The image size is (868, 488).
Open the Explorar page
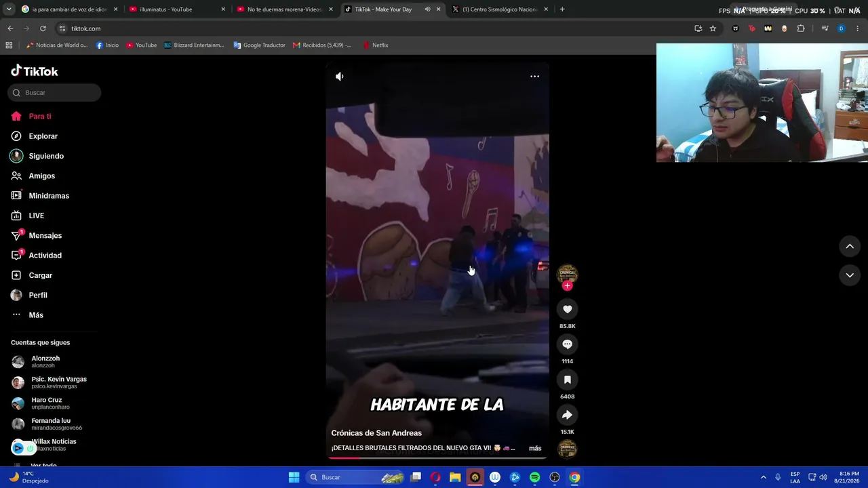[x=35, y=136]
